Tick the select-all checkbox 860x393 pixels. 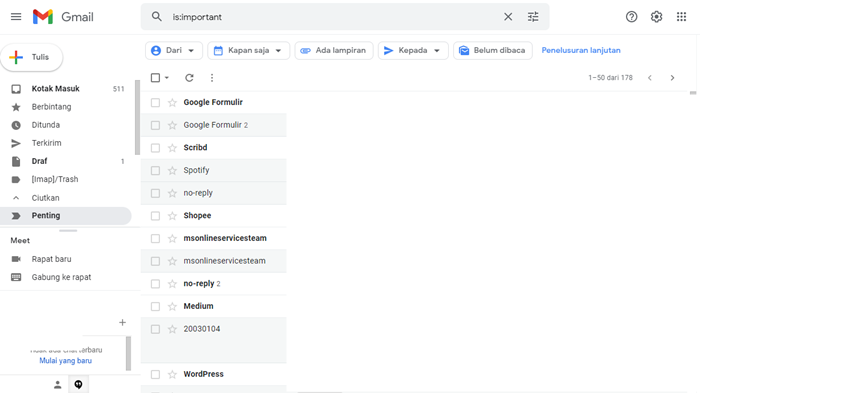pyautogui.click(x=155, y=78)
